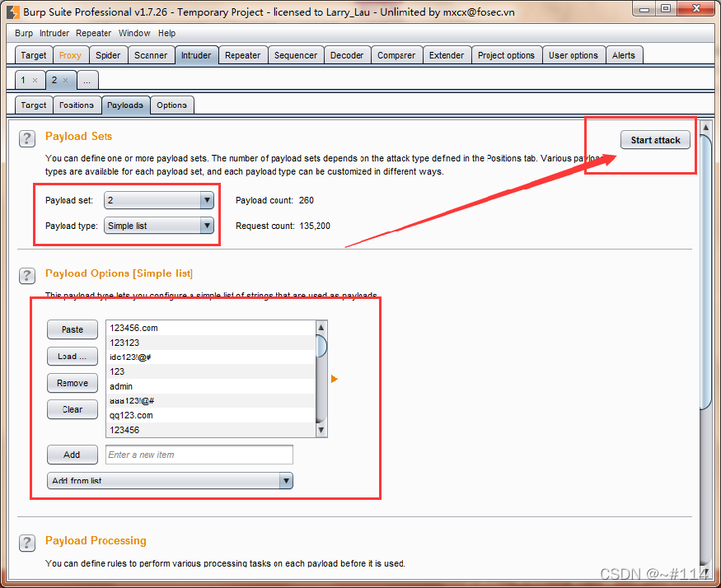Click the Paste button
Screen dimensions: 721x588
73,329
